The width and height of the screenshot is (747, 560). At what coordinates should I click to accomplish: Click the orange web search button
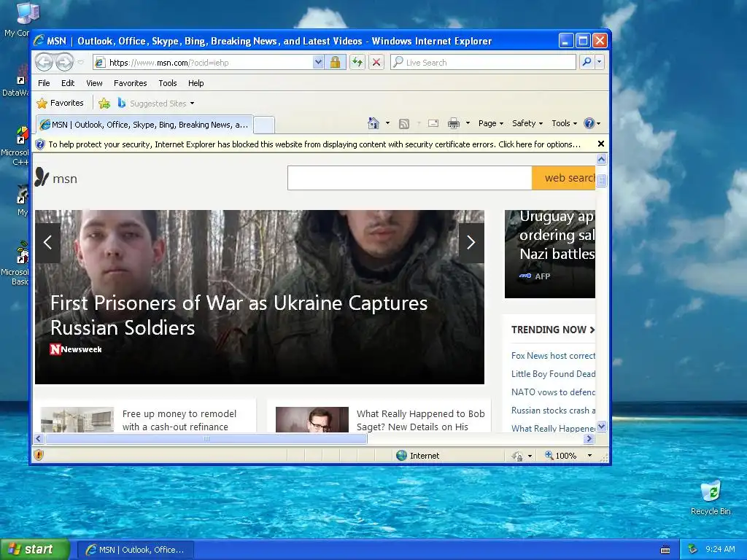[x=564, y=178]
